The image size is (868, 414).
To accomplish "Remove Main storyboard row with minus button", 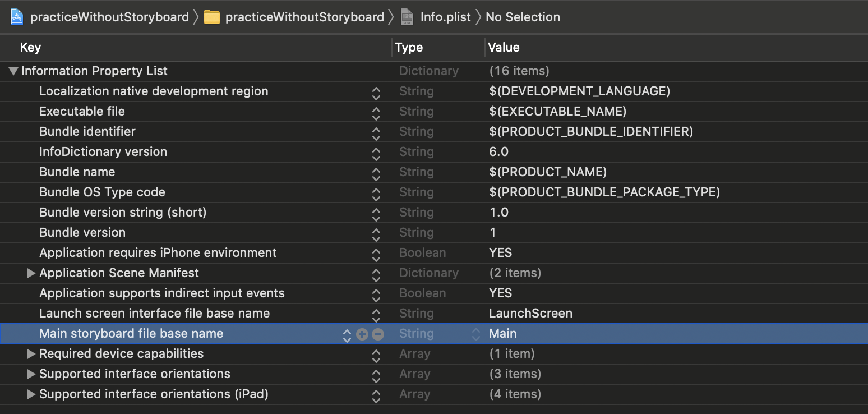I will point(378,334).
